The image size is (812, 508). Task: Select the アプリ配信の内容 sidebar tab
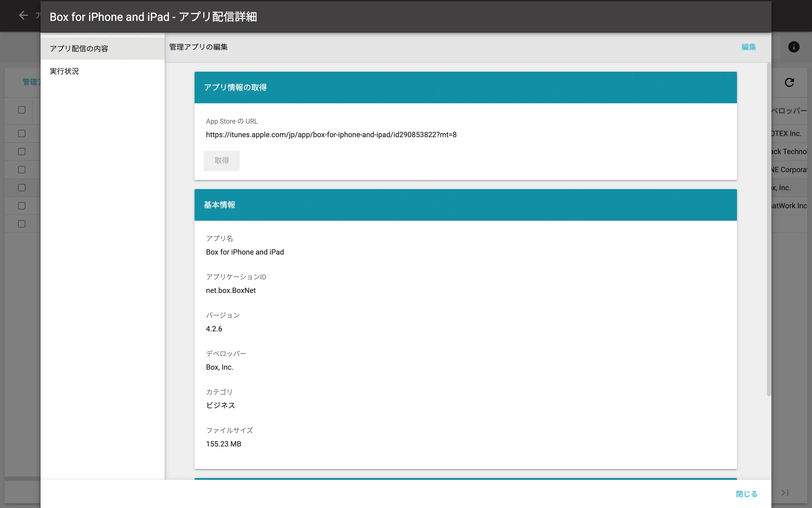pos(102,49)
